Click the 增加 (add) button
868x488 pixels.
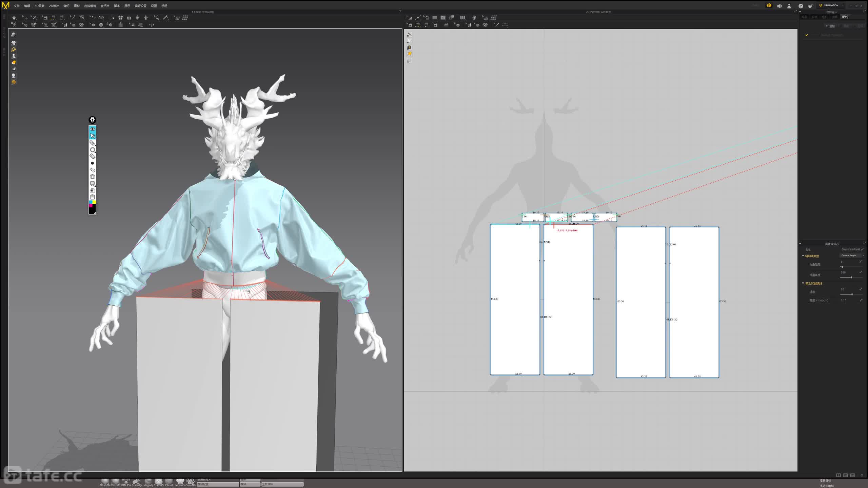(x=830, y=26)
